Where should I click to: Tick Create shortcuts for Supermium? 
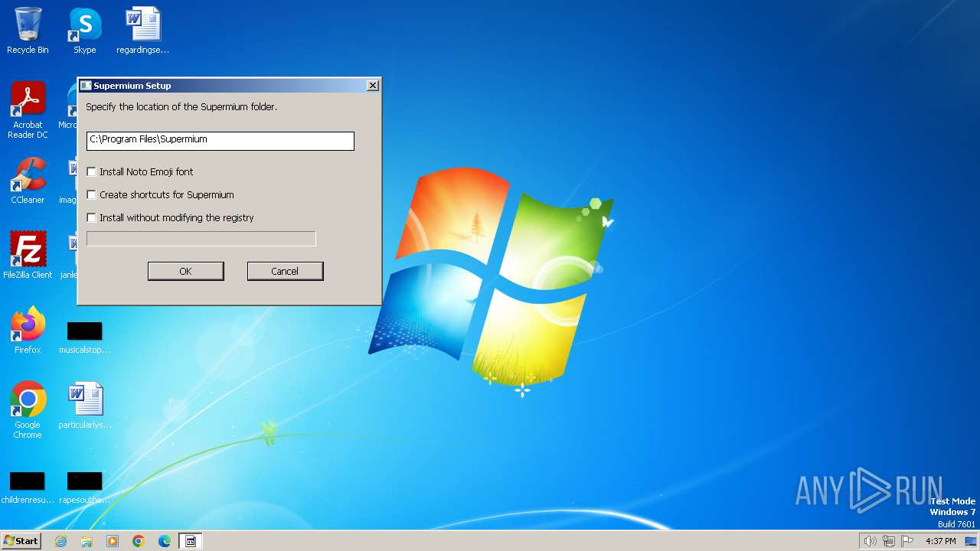[92, 194]
